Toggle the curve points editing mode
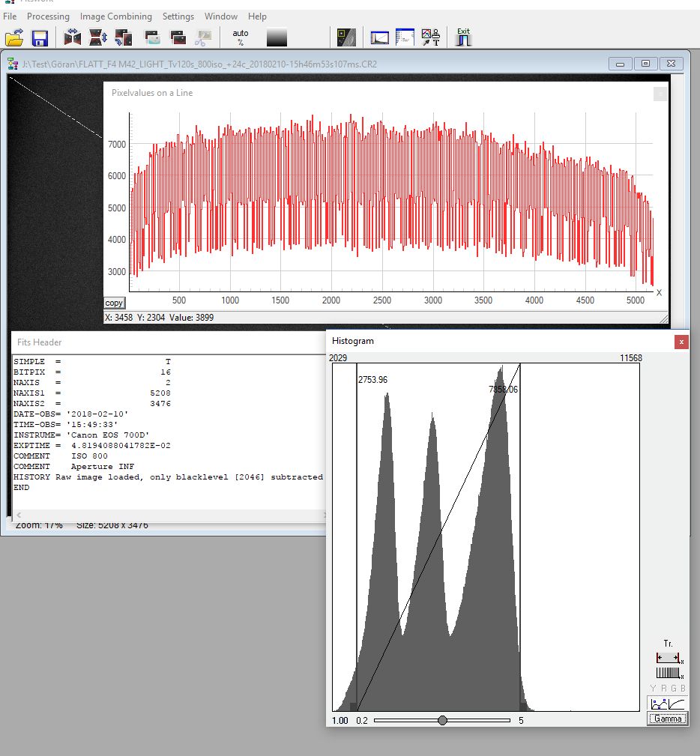This screenshot has width=700, height=756. click(659, 704)
